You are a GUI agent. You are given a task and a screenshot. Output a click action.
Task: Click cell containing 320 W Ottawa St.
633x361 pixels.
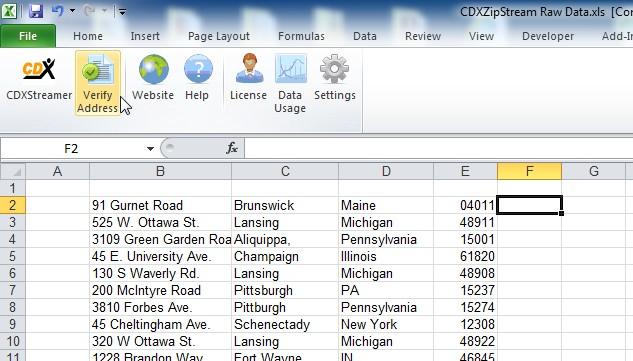pos(160,341)
